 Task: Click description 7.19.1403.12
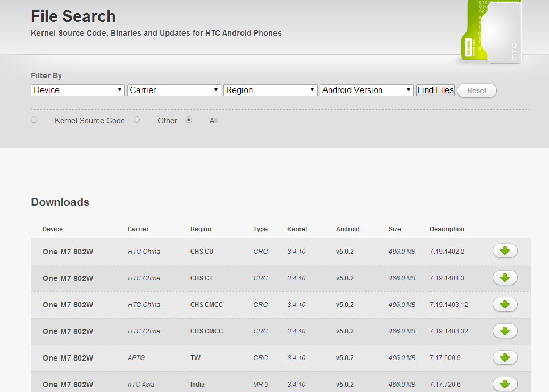(449, 304)
